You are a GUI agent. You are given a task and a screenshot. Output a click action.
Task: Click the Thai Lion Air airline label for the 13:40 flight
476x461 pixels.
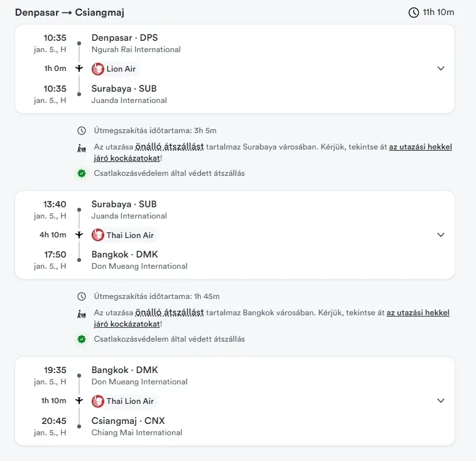[129, 235]
